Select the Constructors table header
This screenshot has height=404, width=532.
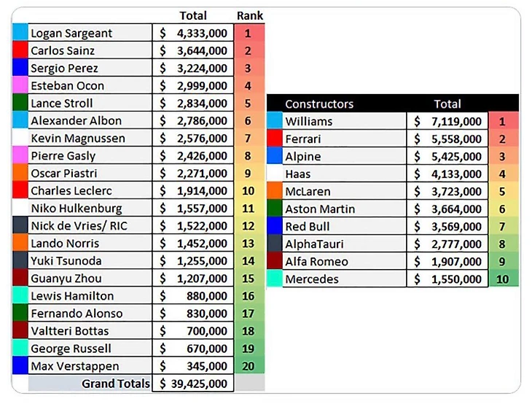coord(319,104)
